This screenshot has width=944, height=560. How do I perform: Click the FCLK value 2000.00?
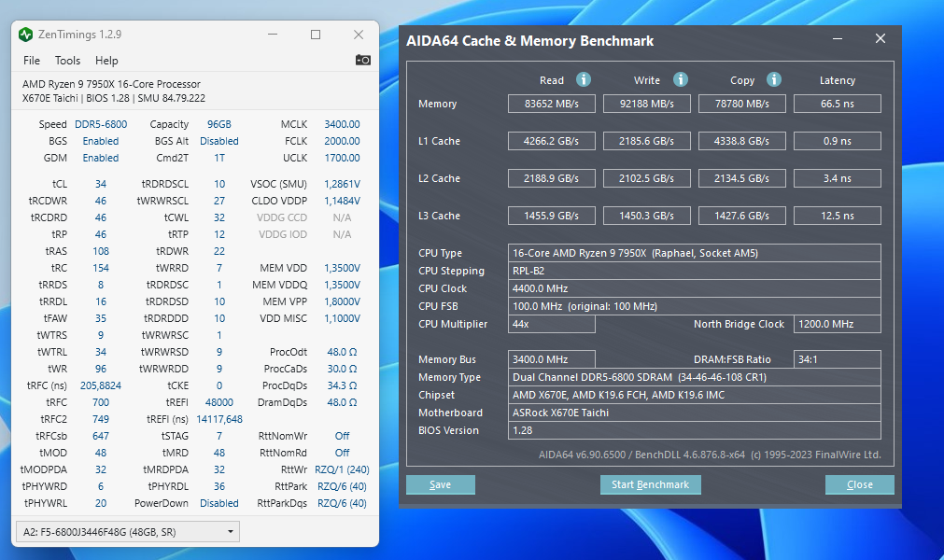point(342,141)
